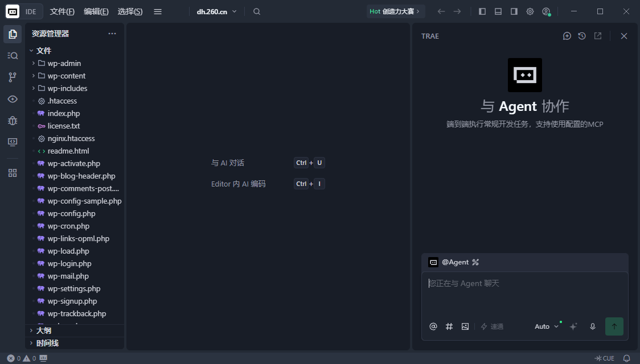Click the 速通 lightning option
The image size is (640, 364).
(492, 326)
